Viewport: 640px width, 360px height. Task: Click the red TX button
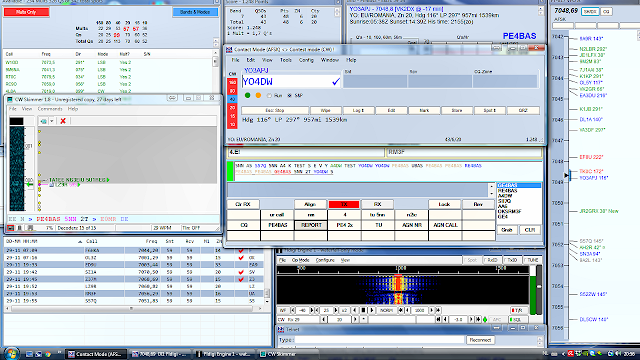[x=344, y=204]
